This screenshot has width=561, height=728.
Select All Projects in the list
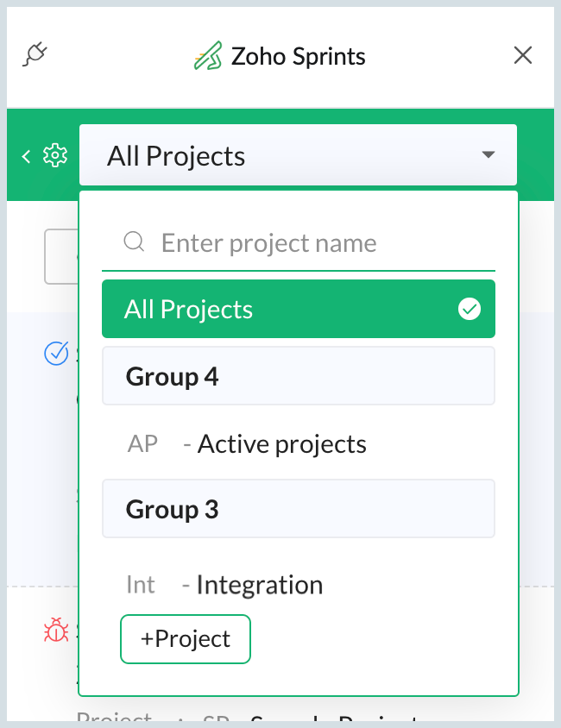pyautogui.click(x=299, y=309)
